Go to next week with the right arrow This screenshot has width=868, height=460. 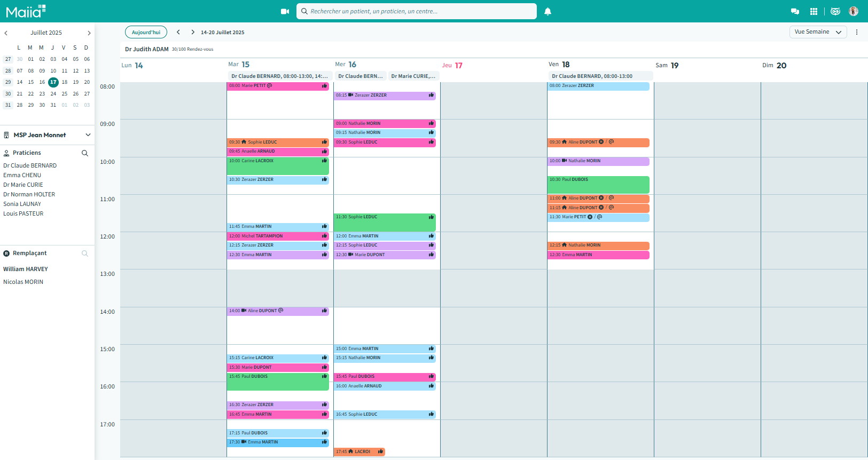pyautogui.click(x=193, y=32)
